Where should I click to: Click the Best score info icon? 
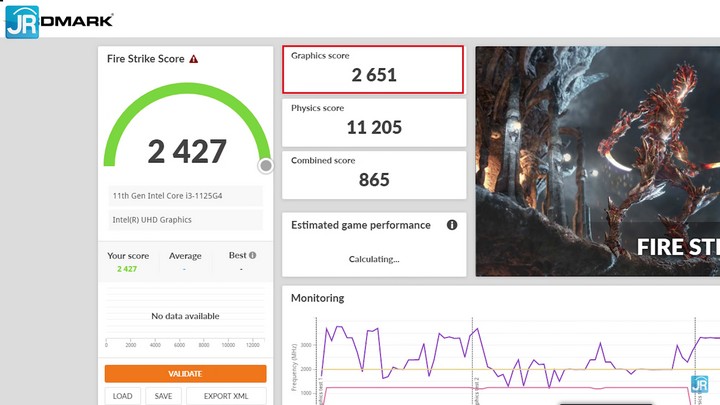pyautogui.click(x=252, y=255)
